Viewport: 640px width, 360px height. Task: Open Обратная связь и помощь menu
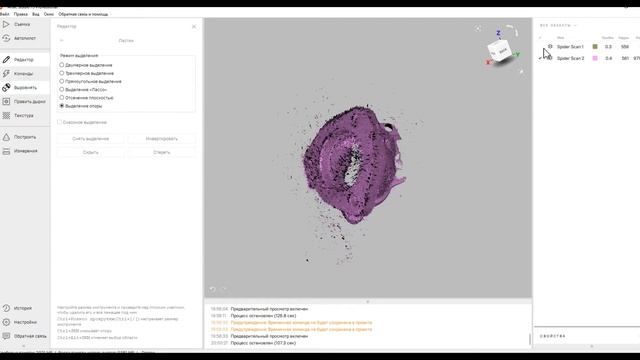[x=83, y=14]
